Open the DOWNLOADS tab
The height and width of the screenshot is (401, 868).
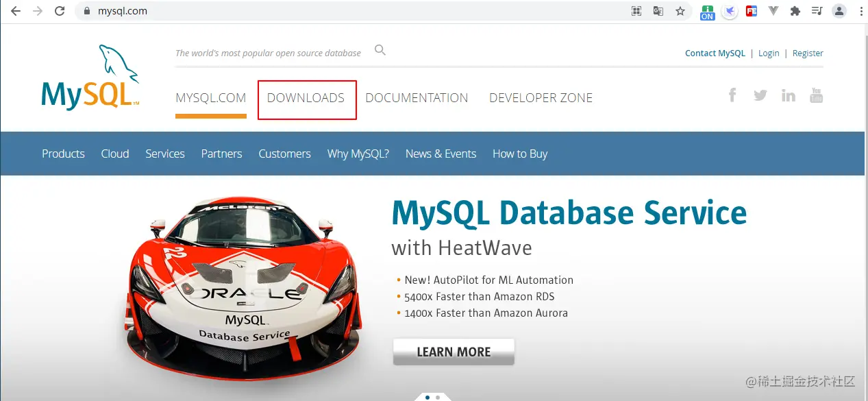[306, 98]
